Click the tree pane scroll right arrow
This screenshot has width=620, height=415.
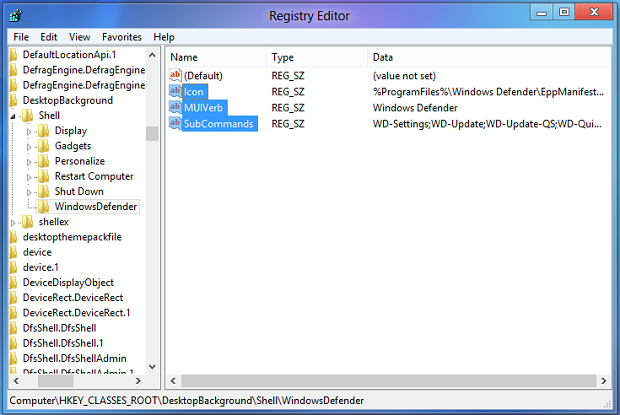(138, 381)
